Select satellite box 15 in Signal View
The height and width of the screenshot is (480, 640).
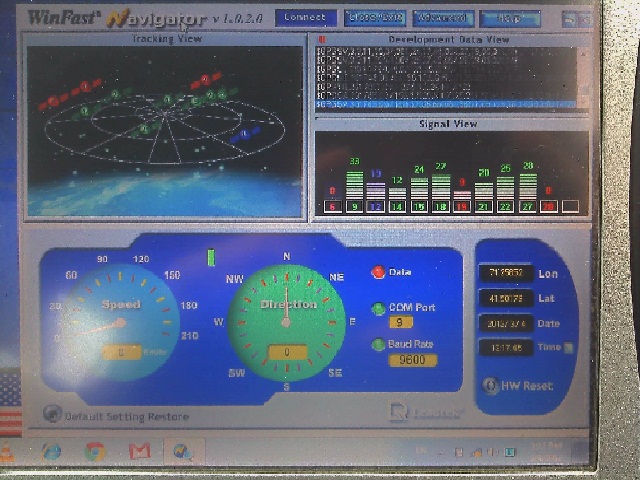(x=419, y=207)
